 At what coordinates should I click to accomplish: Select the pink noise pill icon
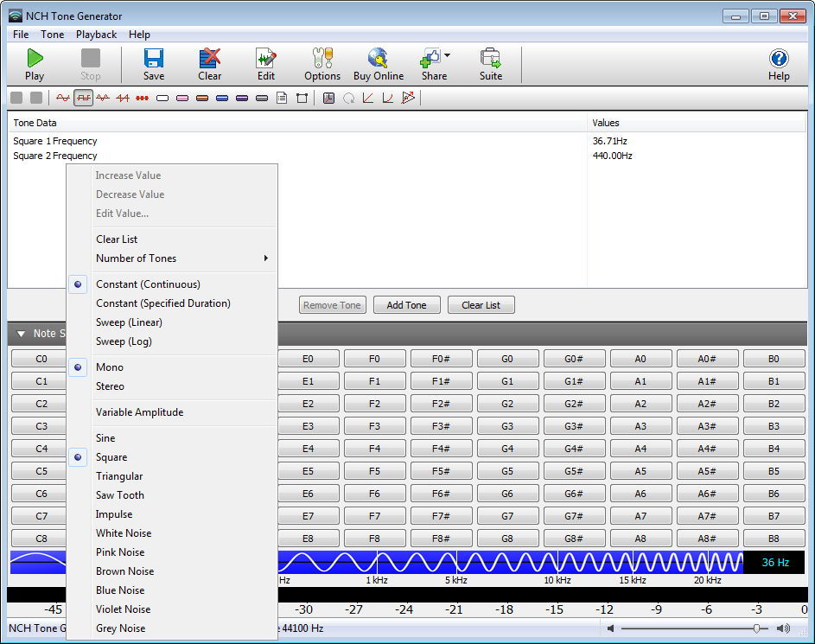pyautogui.click(x=182, y=98)
